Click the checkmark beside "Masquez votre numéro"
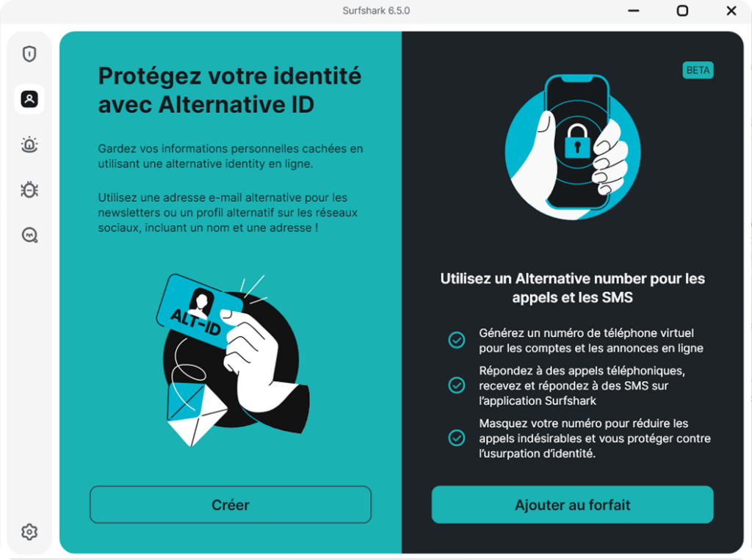 (457, 437)
